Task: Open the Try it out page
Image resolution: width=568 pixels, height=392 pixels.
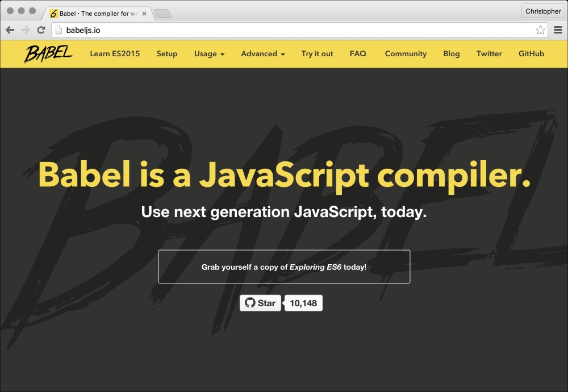Action: 317,54
